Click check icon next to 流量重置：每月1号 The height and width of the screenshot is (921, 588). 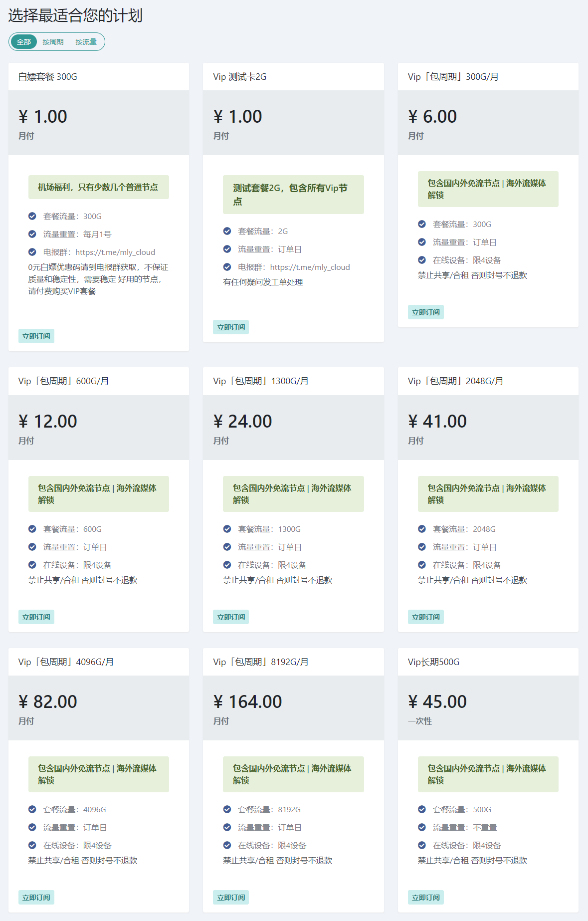pyautogui.click(x=32, y=234)
